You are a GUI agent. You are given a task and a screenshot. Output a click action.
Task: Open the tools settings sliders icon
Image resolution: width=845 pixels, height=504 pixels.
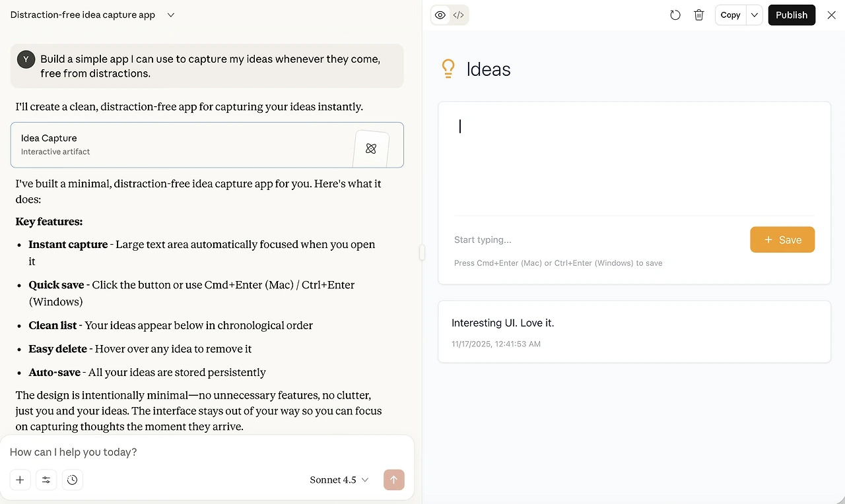point(46,480)
